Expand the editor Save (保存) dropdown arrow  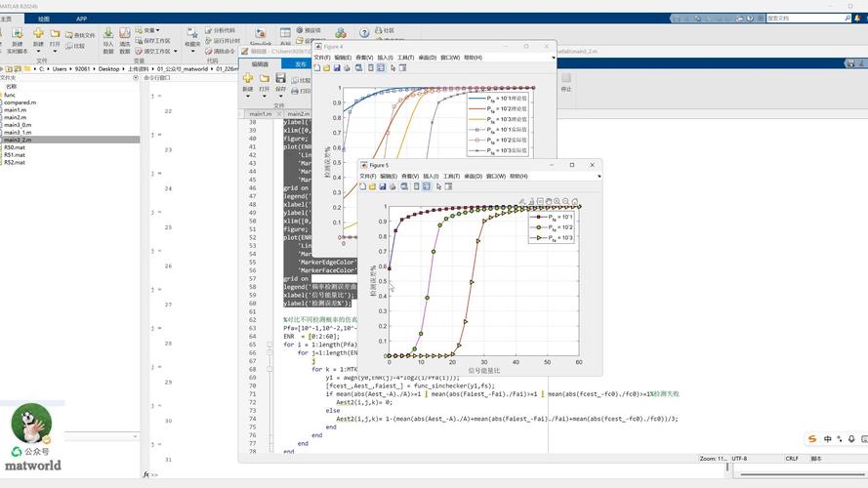[280, 96]
